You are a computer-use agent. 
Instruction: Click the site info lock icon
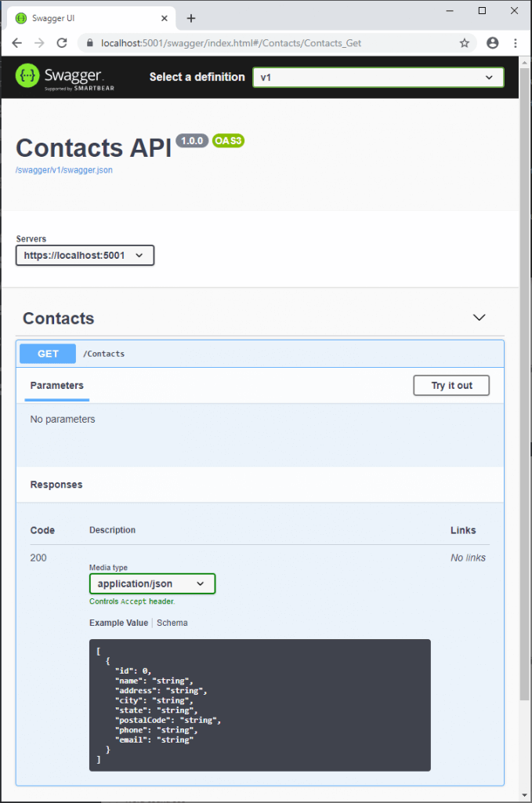click(90, 43)
